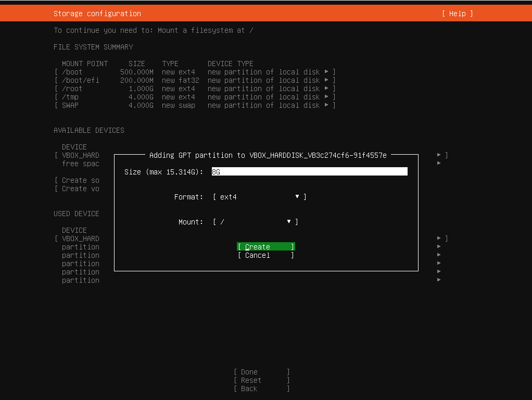The image size is (532, 400).
Task: Select the /tmp mount point row
Action: 195,97
